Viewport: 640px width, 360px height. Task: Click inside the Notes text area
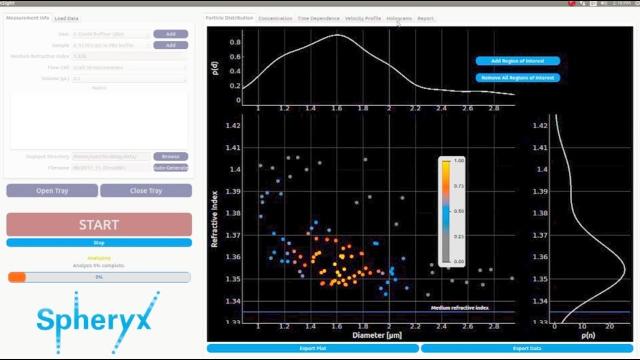[99, 120]
